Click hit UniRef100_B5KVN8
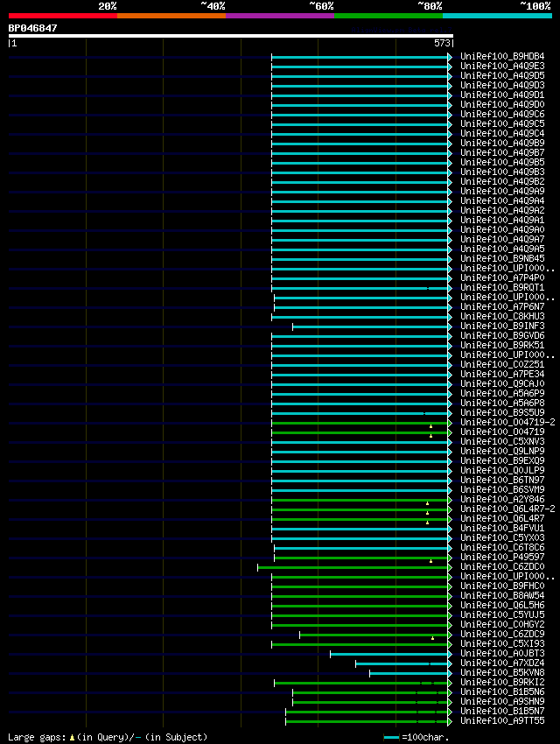This screenshot has height=744, width=560. 502,673
